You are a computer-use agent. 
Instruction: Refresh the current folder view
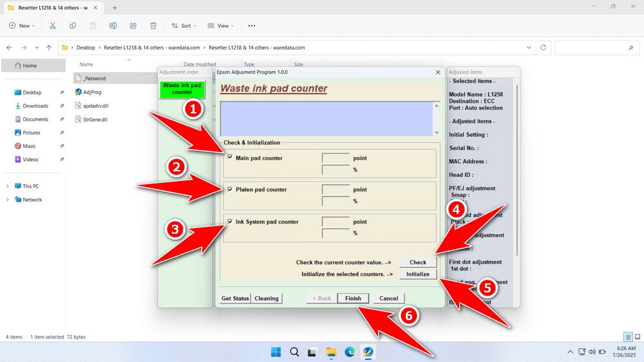pyautogui.click(x=543, y=48)
